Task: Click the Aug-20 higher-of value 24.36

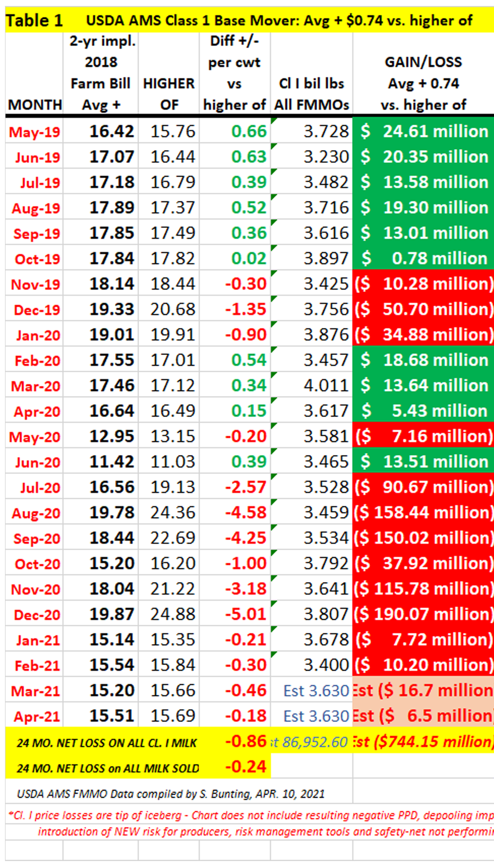Action: (173, 512)
